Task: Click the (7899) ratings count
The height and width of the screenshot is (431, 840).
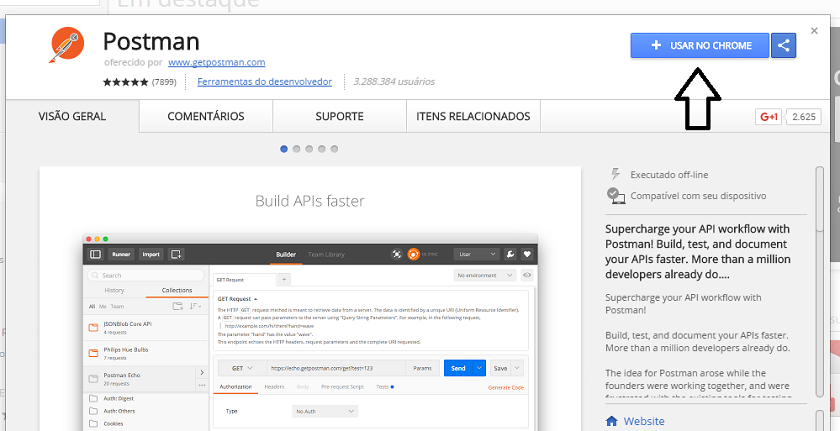Action: [x=164, y=82]
